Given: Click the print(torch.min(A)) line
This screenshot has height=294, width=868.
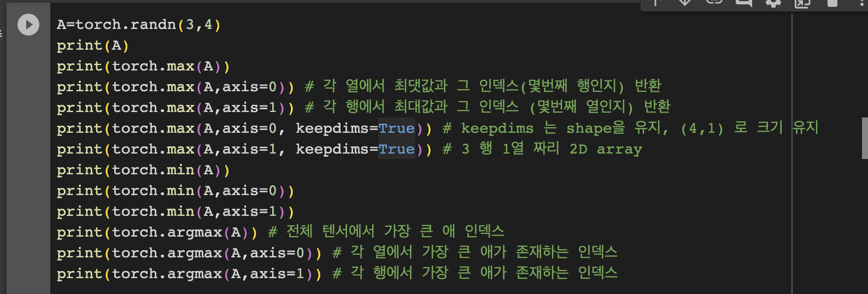Looking at the screenshot, I should 143,170.
